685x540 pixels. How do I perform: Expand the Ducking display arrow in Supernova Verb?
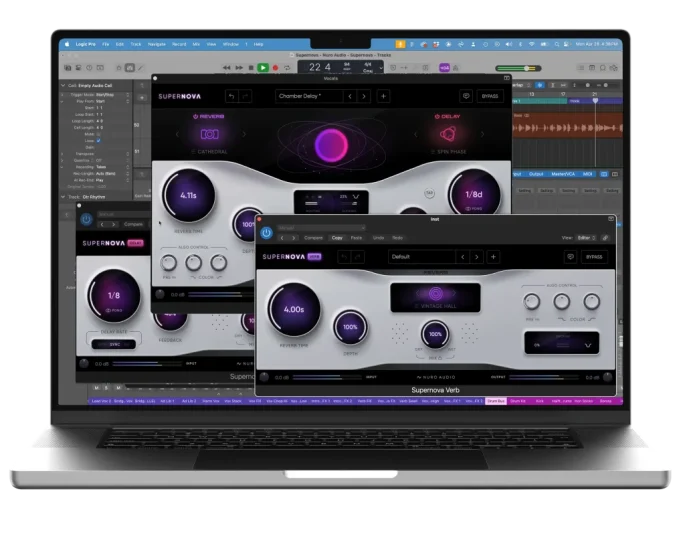[x=588, y=345]
